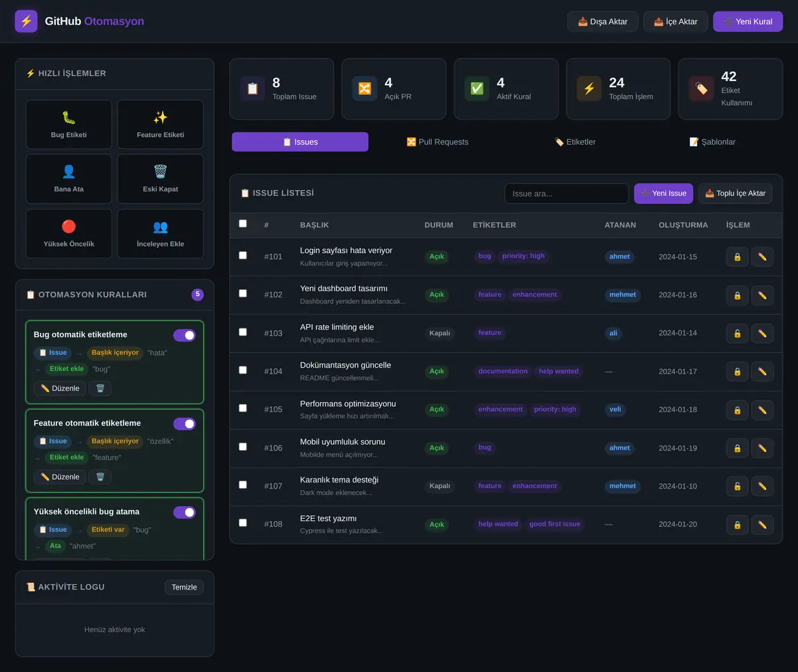Check the box for issue #102
The width and height of the screenshot is (798, 672).
click(x=243, y=293)
